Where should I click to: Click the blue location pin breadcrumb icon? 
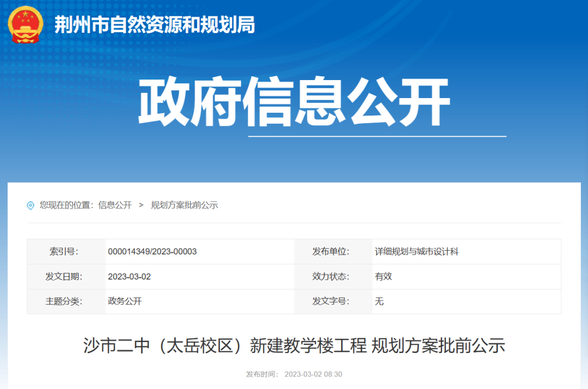point(32,206)
